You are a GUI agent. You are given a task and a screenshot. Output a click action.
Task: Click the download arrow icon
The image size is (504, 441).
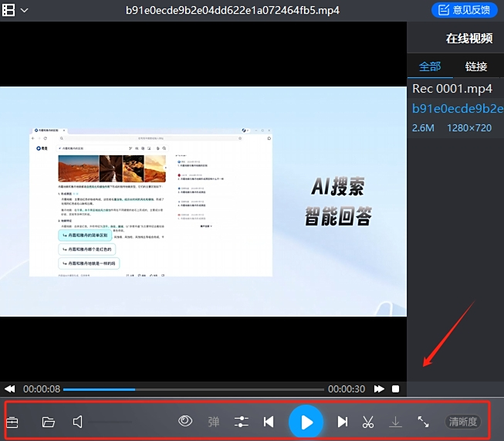tap(395, 422)
